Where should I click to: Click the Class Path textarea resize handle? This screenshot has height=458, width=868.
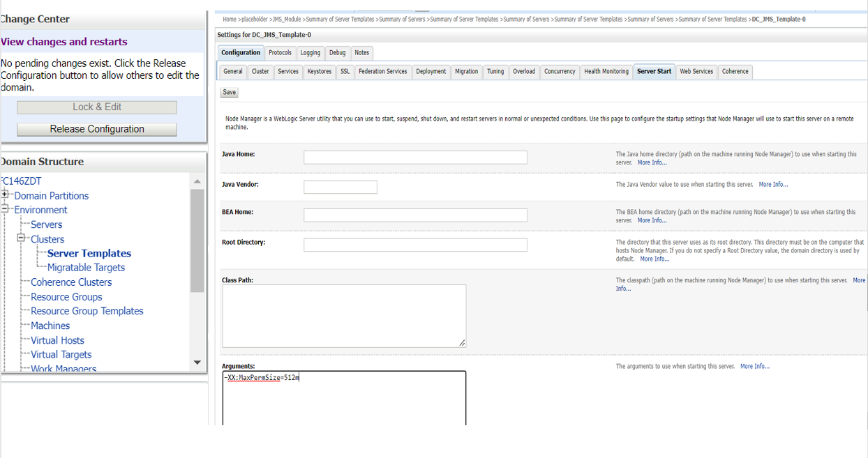[x=462, y=343]
